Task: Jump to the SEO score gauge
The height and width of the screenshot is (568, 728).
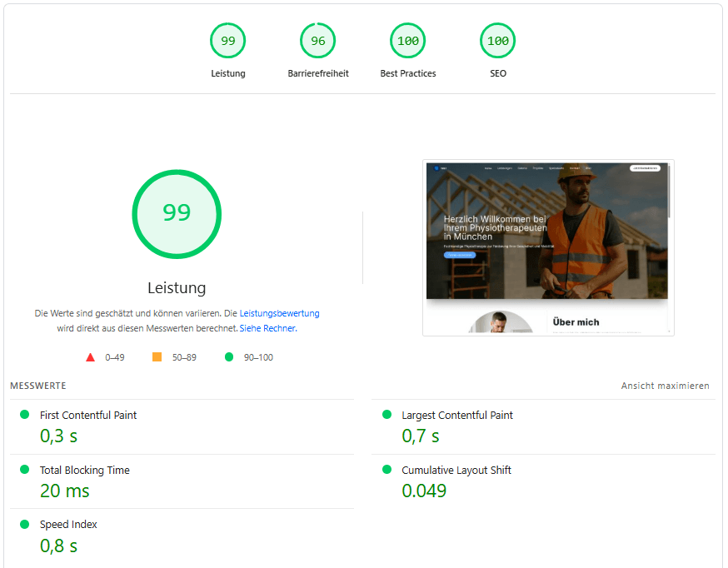Action: point(498,41)
